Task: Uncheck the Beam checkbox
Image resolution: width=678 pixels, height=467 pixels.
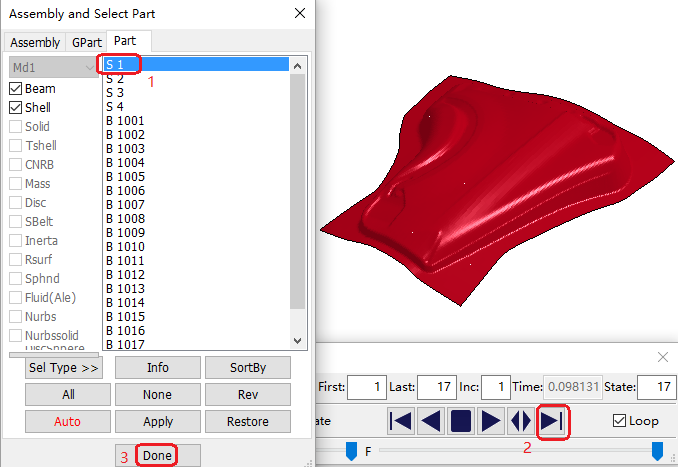Action: (x=16, y=89)
